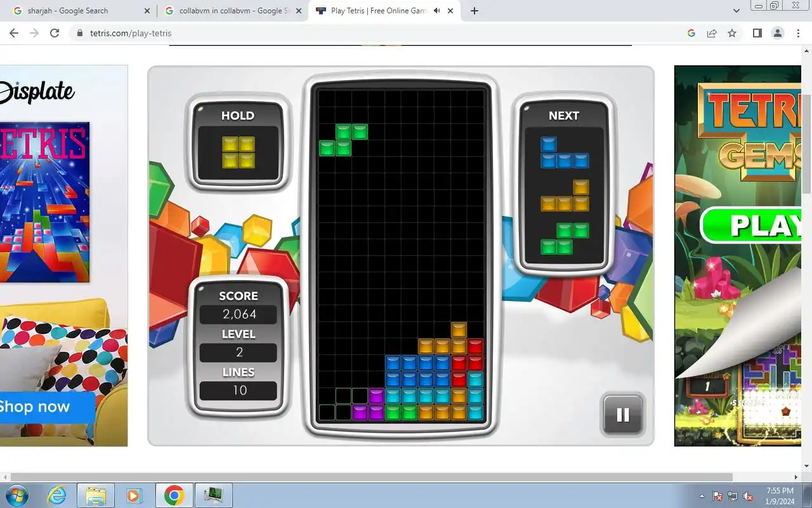Click the held yellow O piece

(x=239, y=152)
